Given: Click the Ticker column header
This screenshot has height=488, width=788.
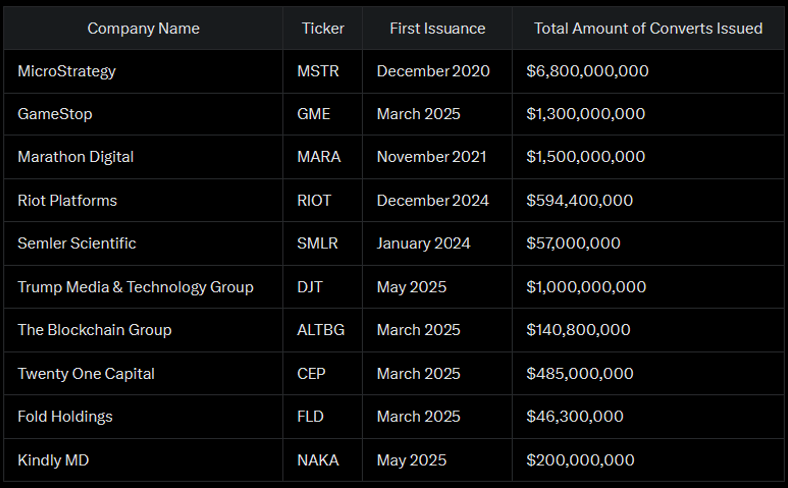Looking at the screenshot, I should click(322, 28).
